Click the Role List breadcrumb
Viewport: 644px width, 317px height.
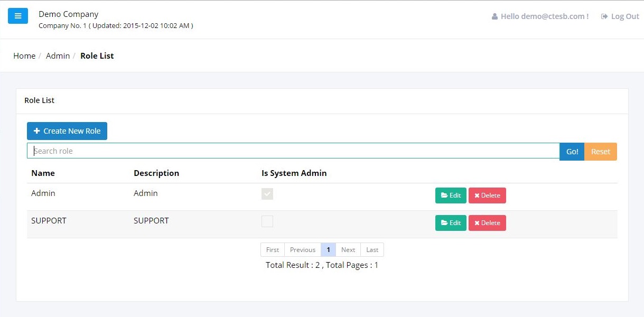(97, 55)
